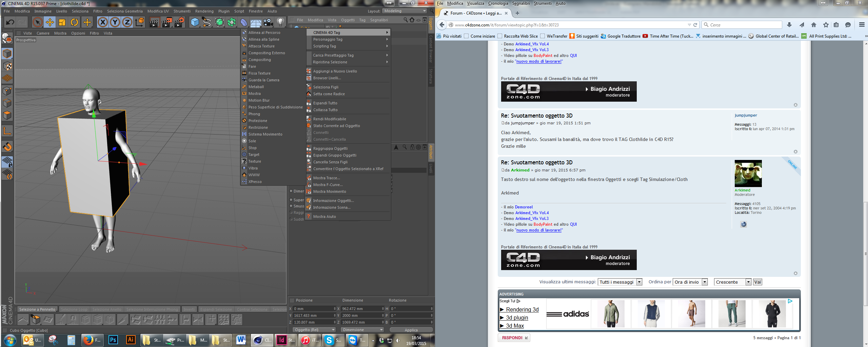Expand the Personaggio Tag submenu

pyautogui.click(x=348, y=39)
